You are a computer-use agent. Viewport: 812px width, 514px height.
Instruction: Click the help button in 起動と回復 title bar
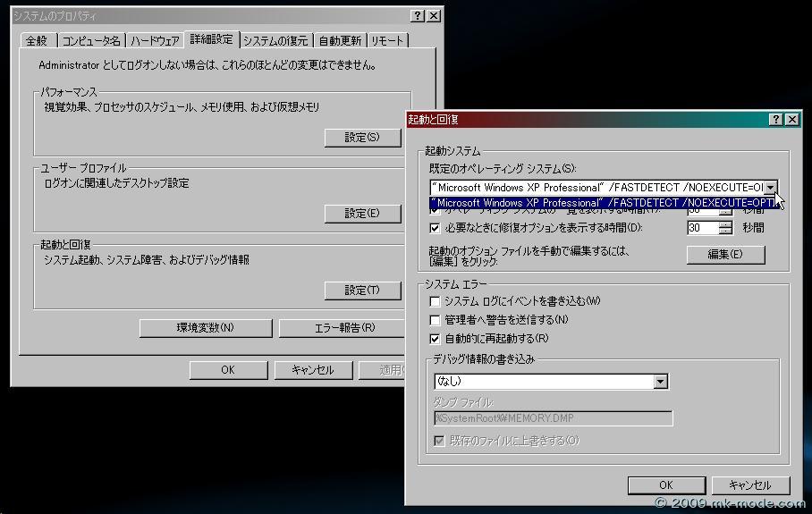[x=775, y=119]
